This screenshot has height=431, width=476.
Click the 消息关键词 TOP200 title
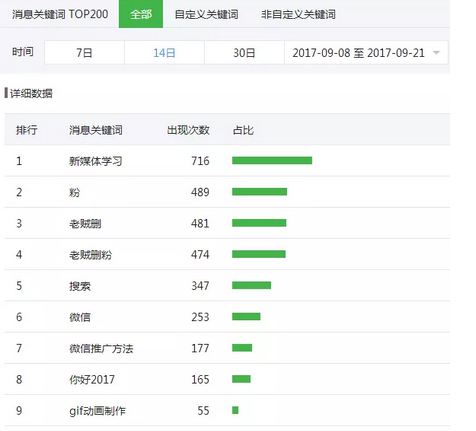coord(60,14)
